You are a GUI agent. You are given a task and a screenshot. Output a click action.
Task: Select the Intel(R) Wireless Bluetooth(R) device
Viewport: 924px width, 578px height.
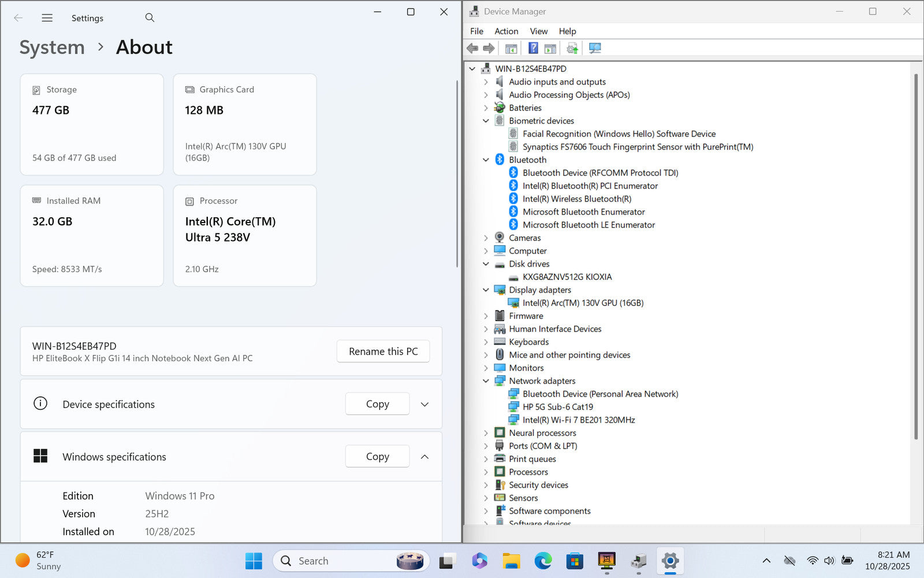576,199
